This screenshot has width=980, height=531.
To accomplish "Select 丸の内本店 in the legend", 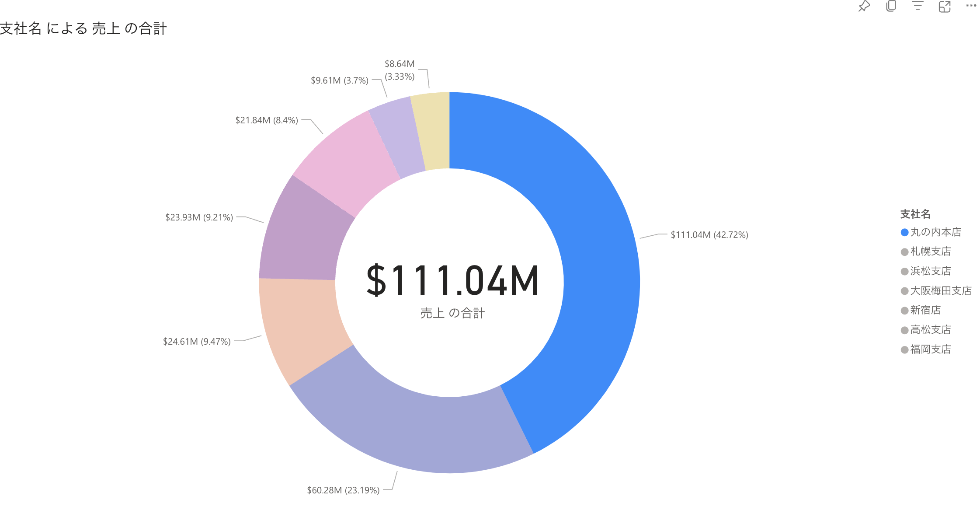I will coord(935,232).
